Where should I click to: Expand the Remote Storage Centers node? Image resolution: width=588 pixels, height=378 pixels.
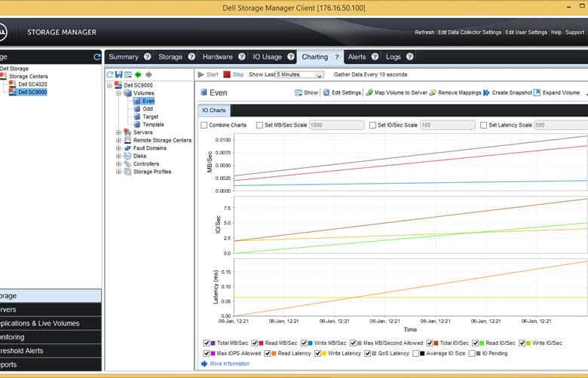(118, 140)
